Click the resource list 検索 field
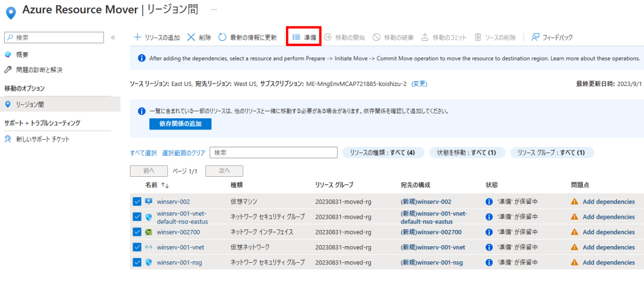 click(273, 153)
